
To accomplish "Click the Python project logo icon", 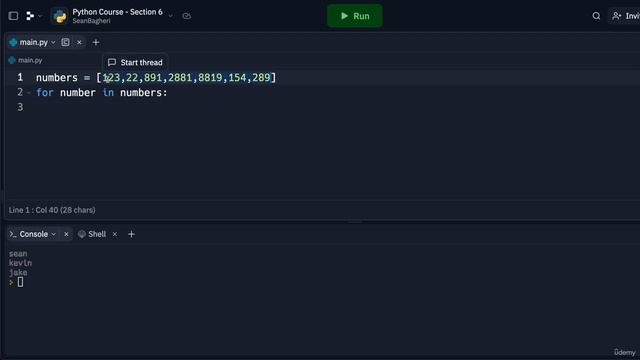I will pyautogui.click(x=60, y=16).
